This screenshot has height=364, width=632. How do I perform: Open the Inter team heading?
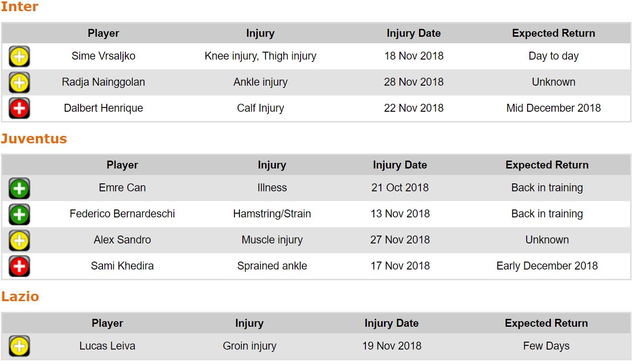[20, 7]
